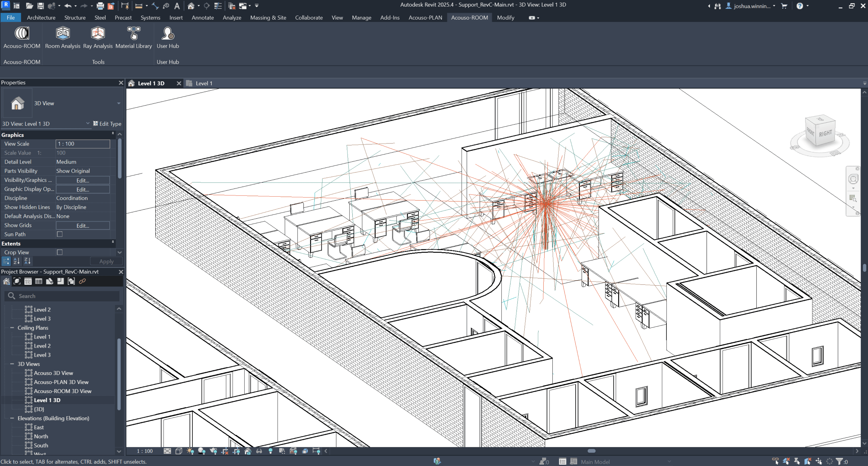This screenshot has width=868, height=466.
Task: Open shopping cart icon in title bar
Action: click(x=784, y=6)
